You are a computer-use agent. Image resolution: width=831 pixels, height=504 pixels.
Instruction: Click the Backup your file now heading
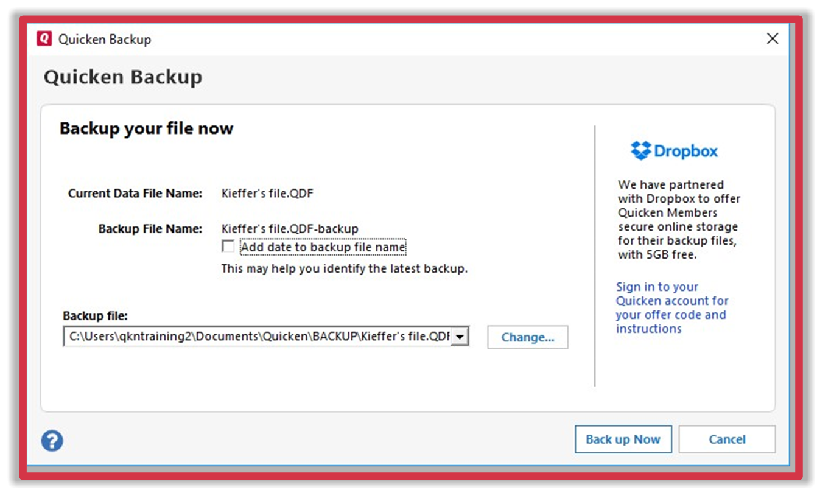(146, 128)
